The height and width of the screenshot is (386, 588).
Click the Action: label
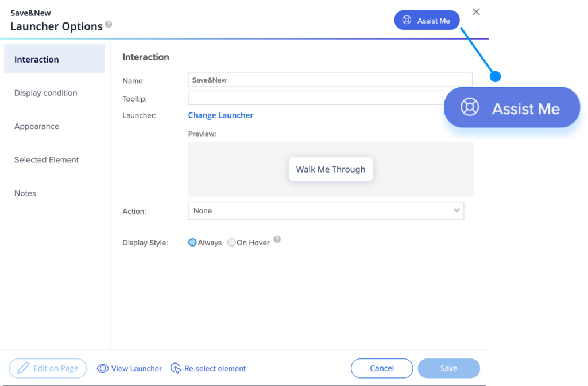[x=134, y=212]
